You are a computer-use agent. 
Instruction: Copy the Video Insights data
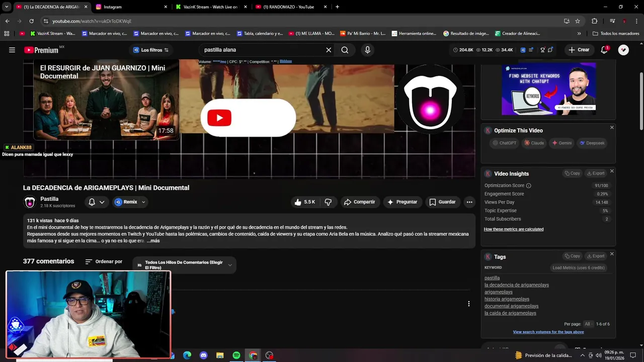(x=573, y=173)
